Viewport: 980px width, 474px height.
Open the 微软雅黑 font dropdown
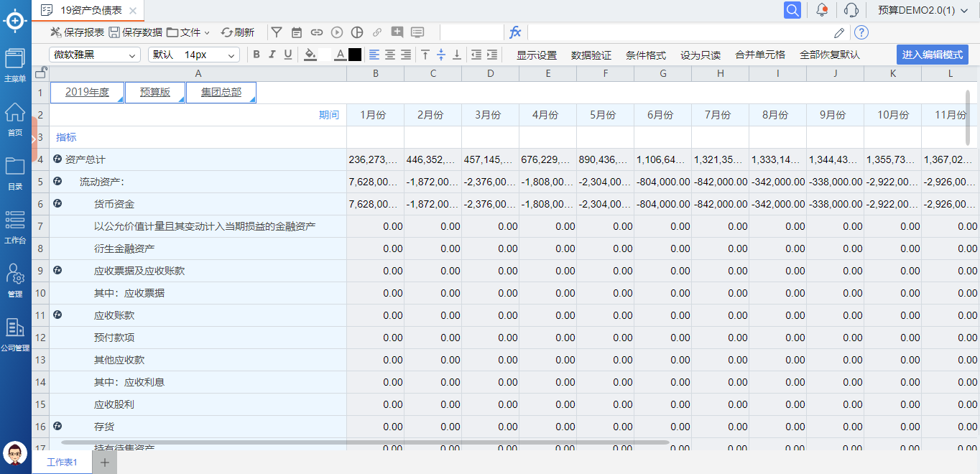point(95,55)
